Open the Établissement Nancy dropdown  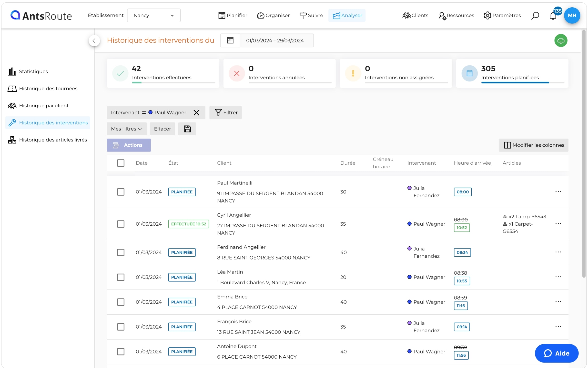point(154,15)
